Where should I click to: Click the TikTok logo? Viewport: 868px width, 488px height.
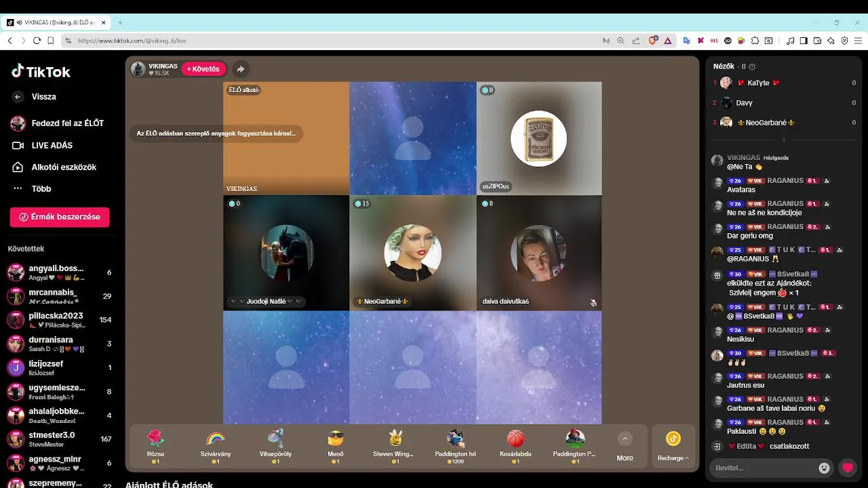tap(41, 71)
